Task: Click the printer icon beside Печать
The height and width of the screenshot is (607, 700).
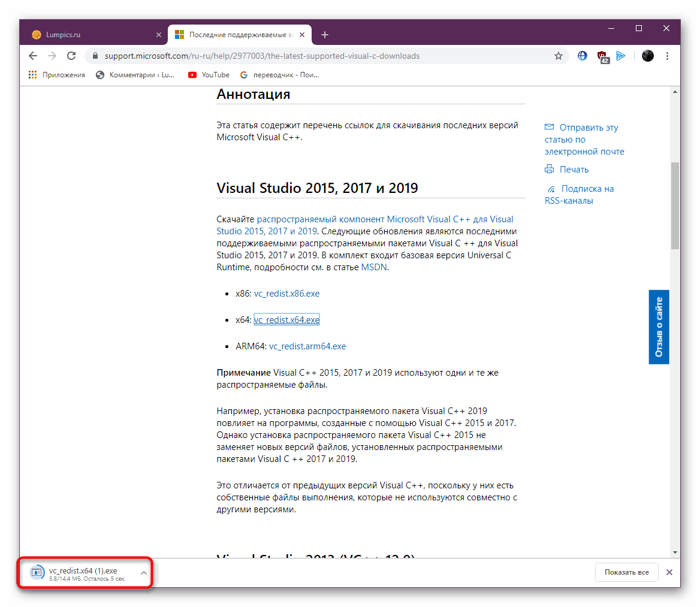Action: pyautogui.click(x=549, y=169)
